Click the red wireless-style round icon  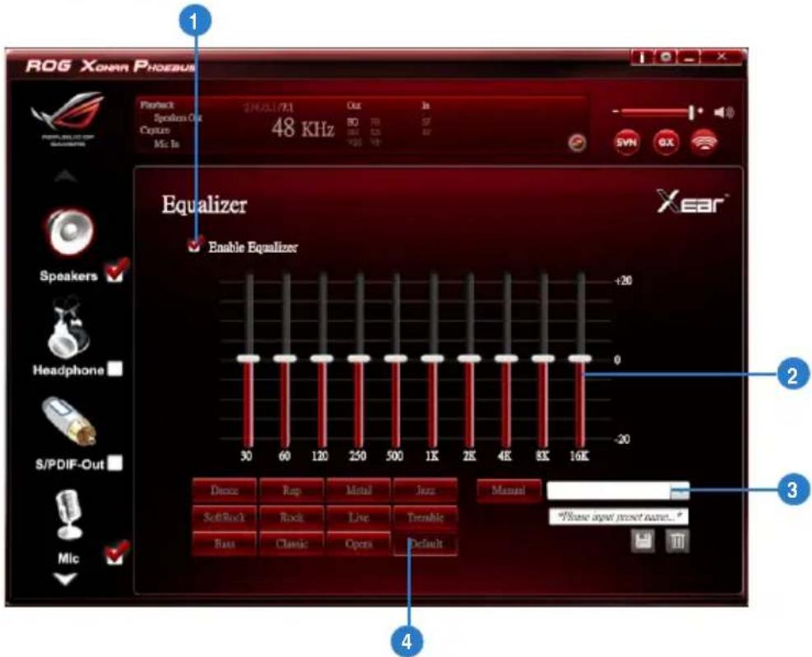(x=704, y=142)
